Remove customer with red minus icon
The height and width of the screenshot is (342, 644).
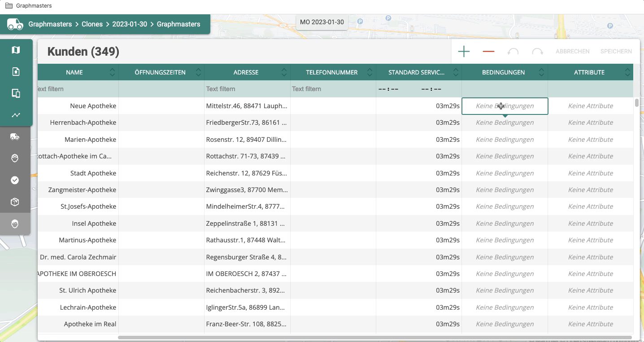(488, 52)
